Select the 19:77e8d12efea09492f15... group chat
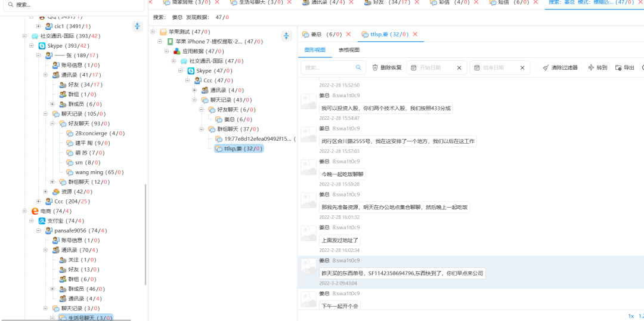Viewport: 644px width, 321px height. pos(255,138)
